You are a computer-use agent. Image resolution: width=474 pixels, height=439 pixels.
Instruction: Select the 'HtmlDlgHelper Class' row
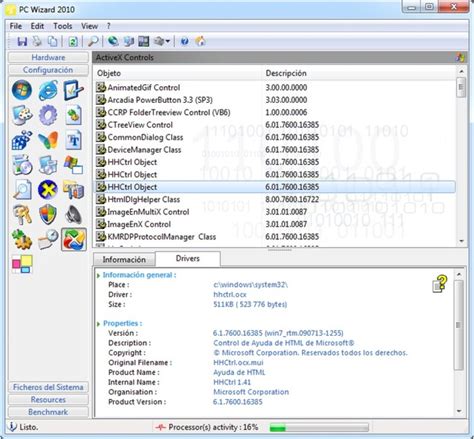point(275,200)
